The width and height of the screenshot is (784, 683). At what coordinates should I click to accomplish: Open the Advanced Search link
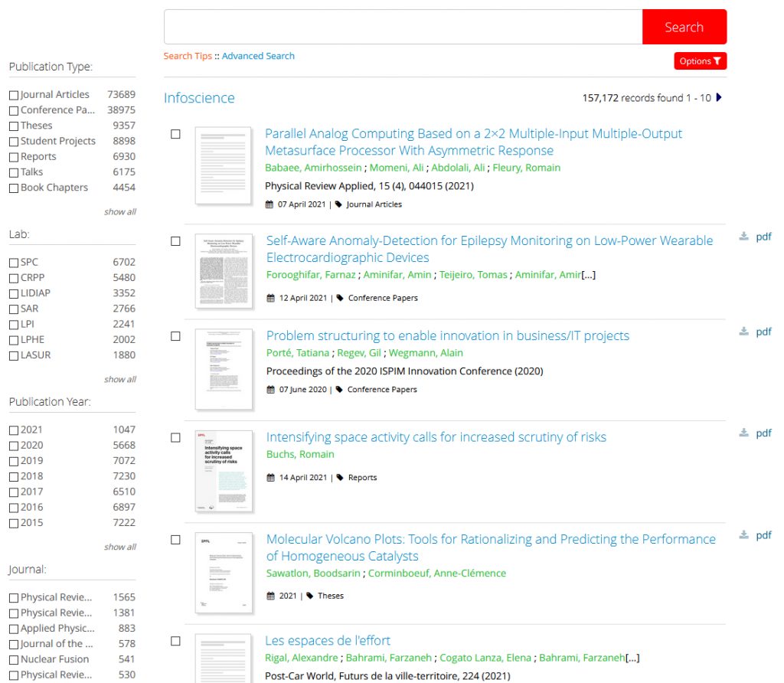(x=258, y=56)
